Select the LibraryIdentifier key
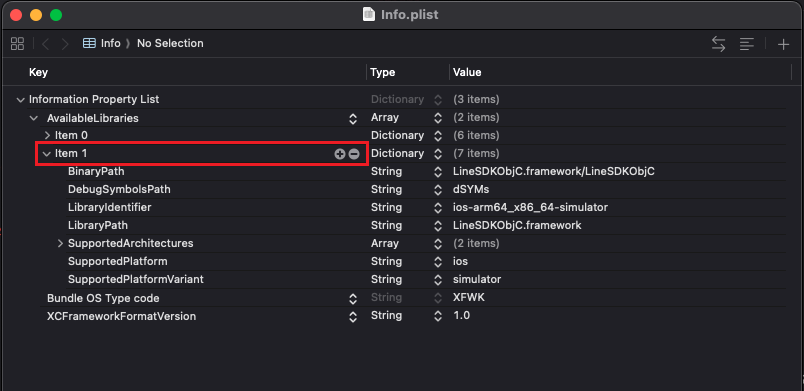Viewport: 804px width, 391px height. (x=110, y=208)
